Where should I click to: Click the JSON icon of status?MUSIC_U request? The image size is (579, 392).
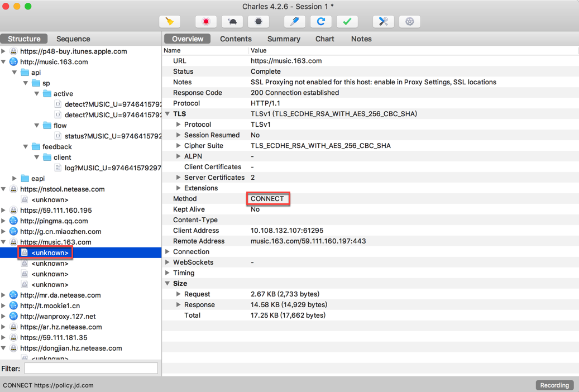coord(58,136)
